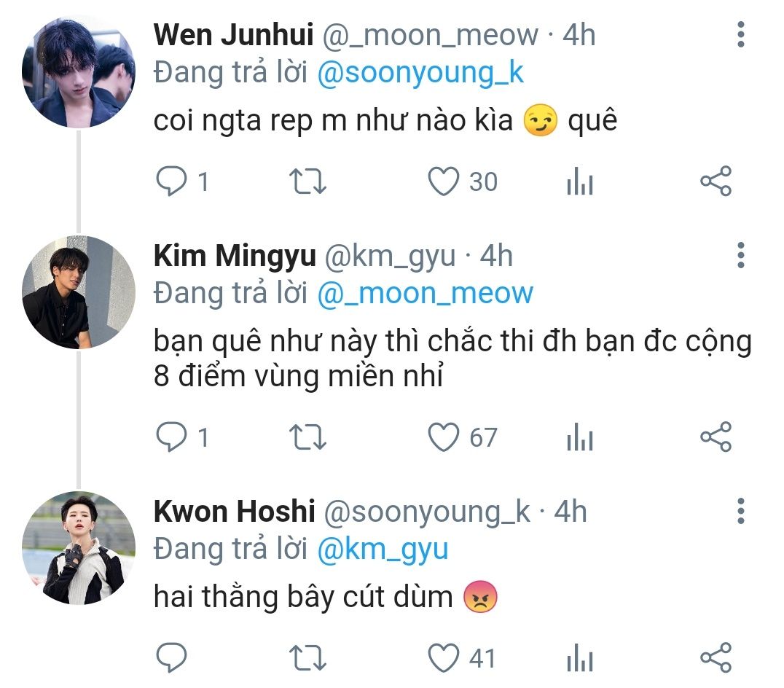This screenshot has width=784, height=688.
Task: Share Kim Mingyu's tweet
Action: pyautogui.click(x=716, y=437)
